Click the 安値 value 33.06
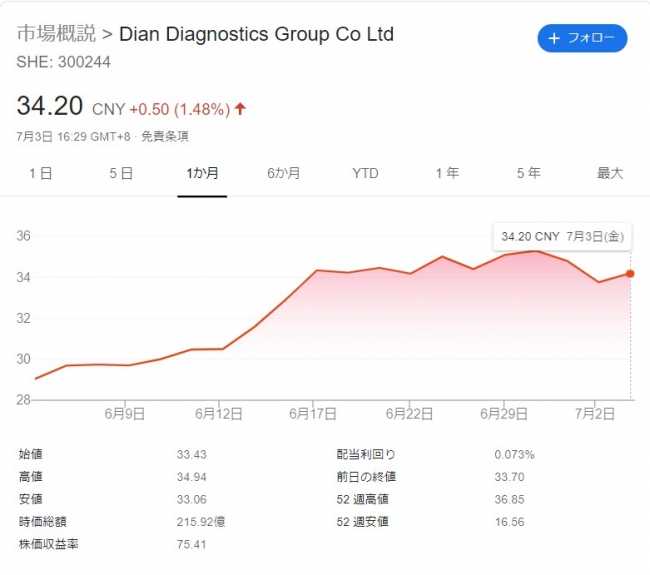 pos(192,500)
